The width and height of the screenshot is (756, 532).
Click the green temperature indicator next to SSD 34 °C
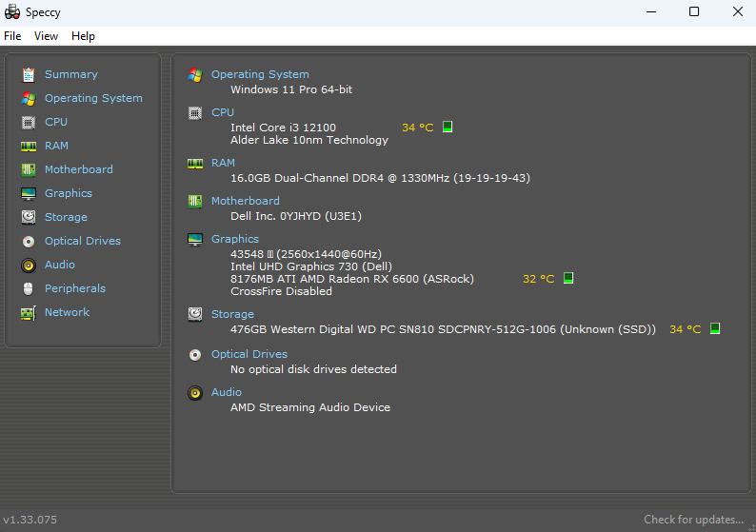pyautogui.click(x=715, y=328)
